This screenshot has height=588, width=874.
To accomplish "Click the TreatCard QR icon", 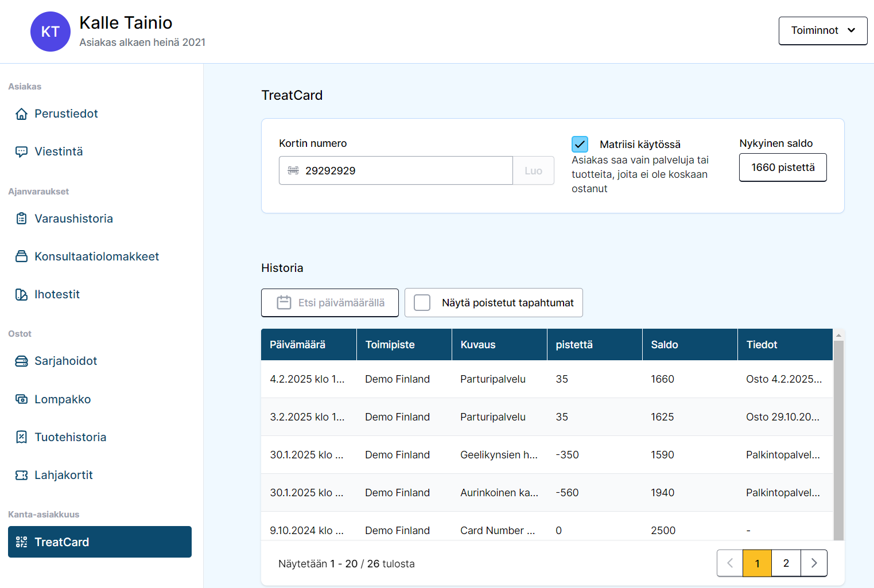I will point(21,542).
